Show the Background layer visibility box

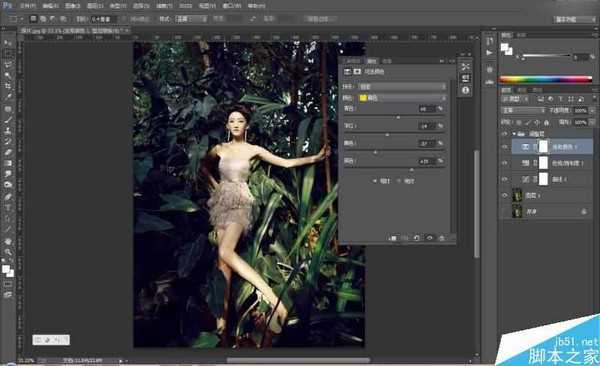[x=504, y=211]
